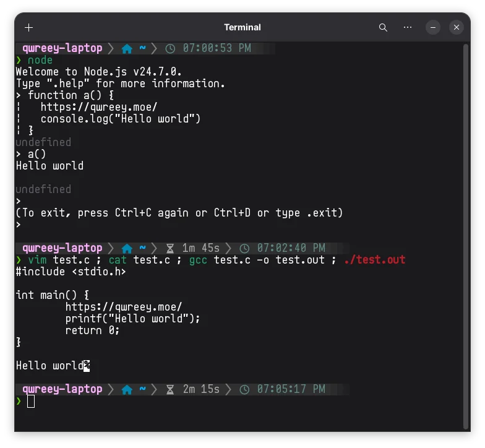485x448 pixels.
Task: Click home icon in the 07:02:40 prompt
Action: click(127, 248)
